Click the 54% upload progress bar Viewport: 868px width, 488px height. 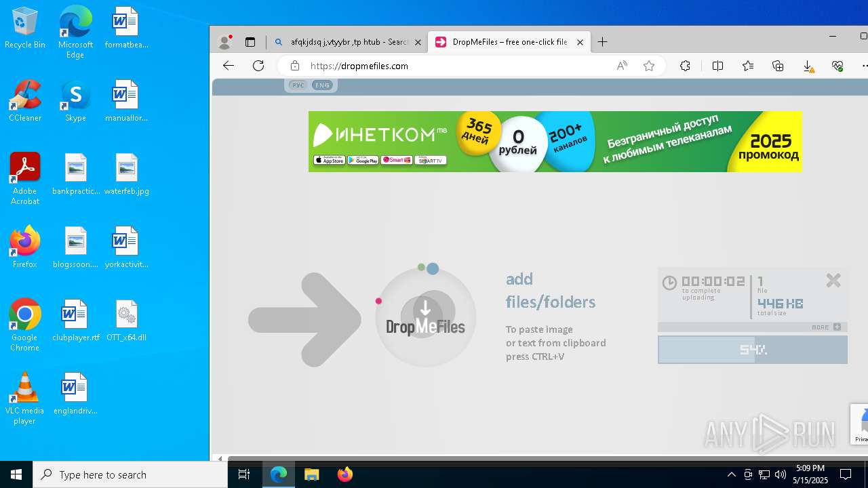coord(753,350)
